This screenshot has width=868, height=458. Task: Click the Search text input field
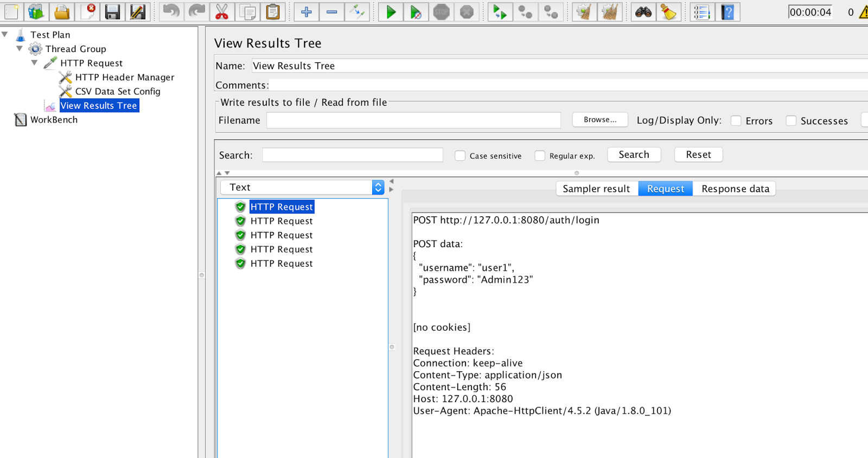tap(353, 155)
